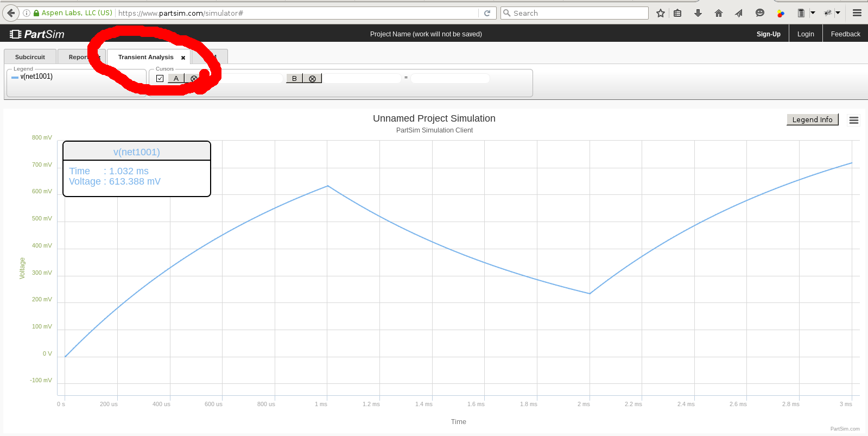
Task: Click the Aspen Labs, LLC site identity
Action: (73, 13)
